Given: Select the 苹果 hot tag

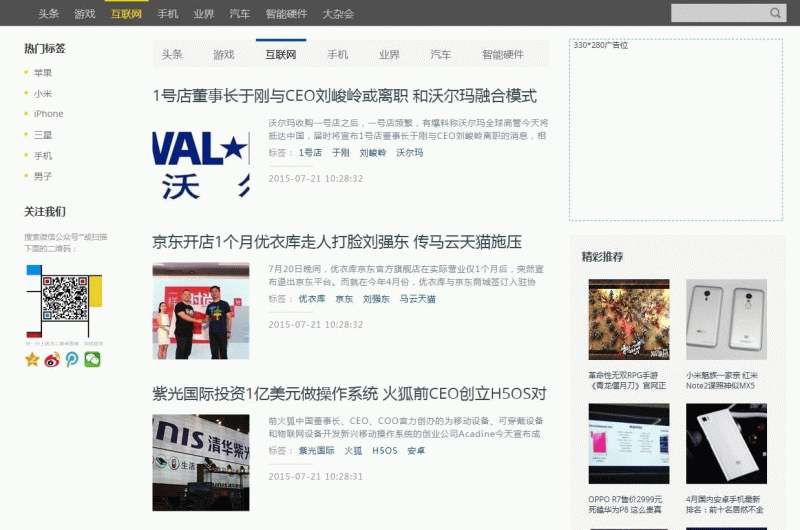Looking at the screenshot, I should coord(43,73).
